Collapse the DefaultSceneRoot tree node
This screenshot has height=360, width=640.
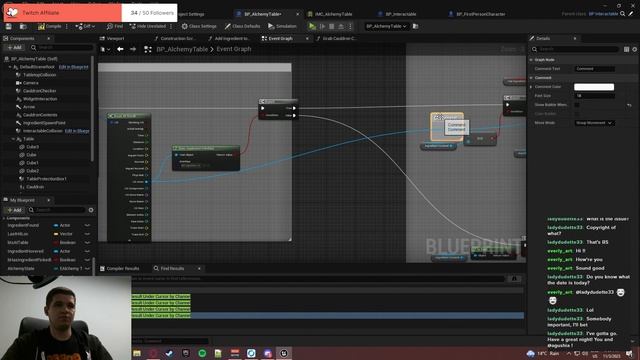click(10, 67)
